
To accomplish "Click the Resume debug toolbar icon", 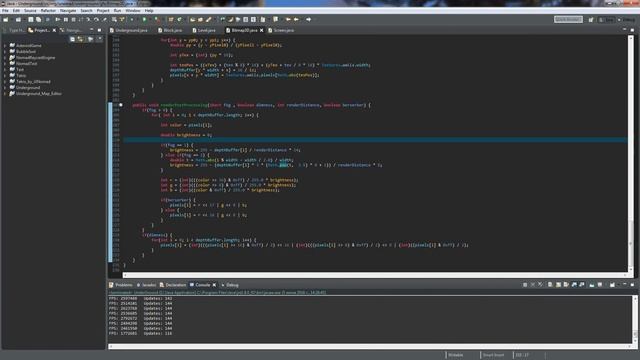I will pyautogui.click(x=58, y=19).
